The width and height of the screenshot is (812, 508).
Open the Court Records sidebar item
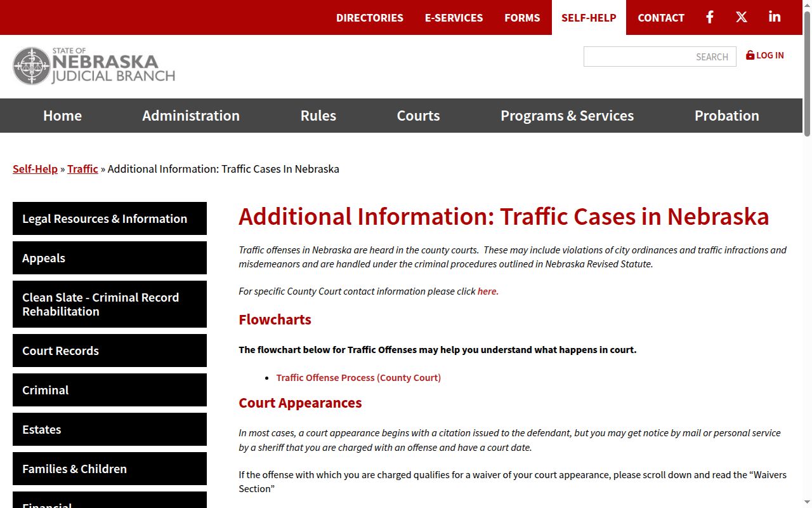click(110, 351)
